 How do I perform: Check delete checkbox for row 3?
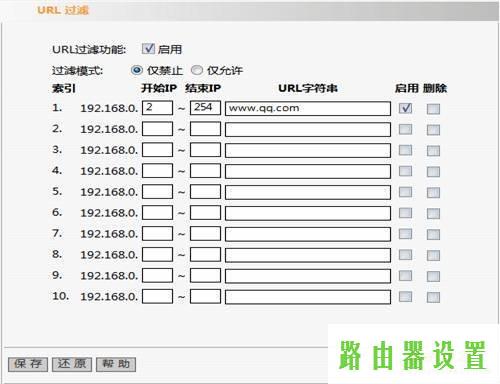[433, 151]
